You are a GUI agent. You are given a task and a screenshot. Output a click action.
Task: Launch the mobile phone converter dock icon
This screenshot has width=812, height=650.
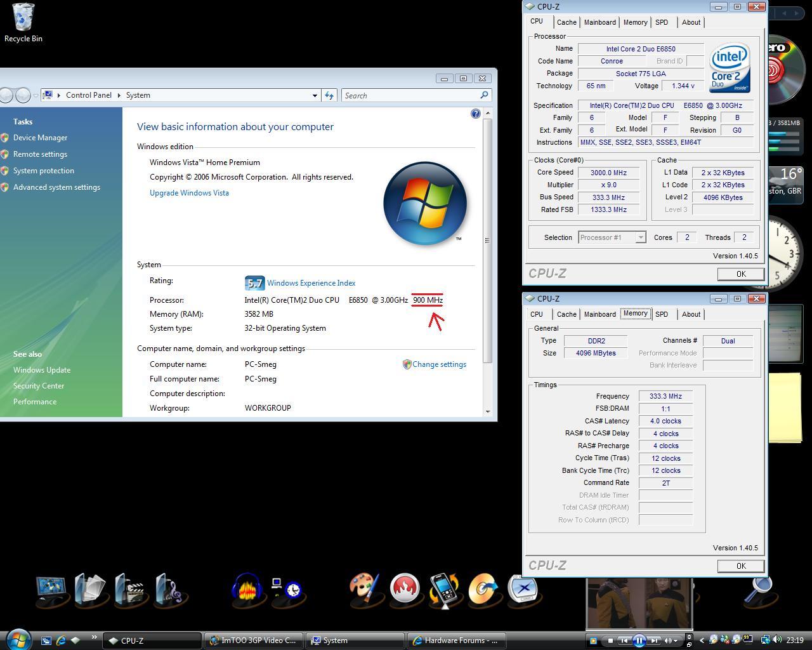click(x=445, y=590)
